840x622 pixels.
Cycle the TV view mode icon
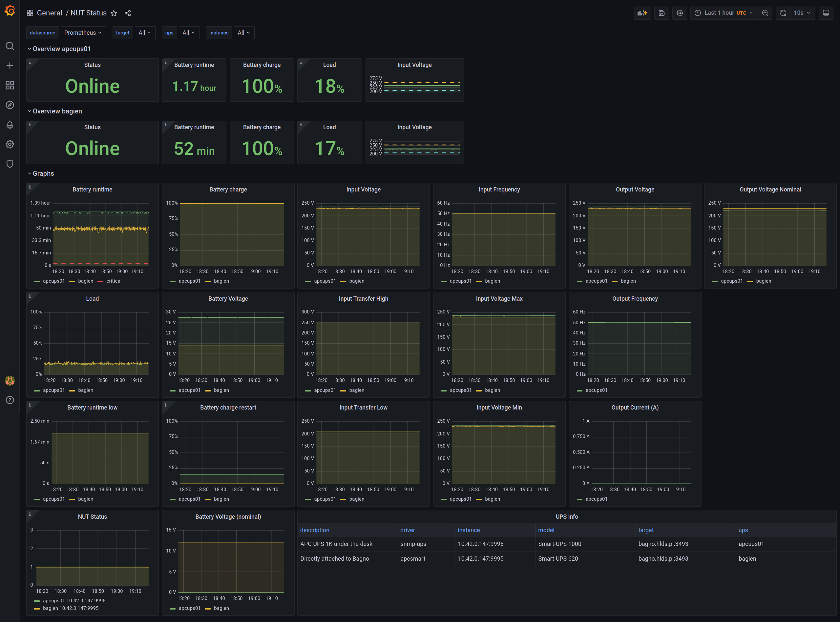pyautogui.click(x=826, y=13)
